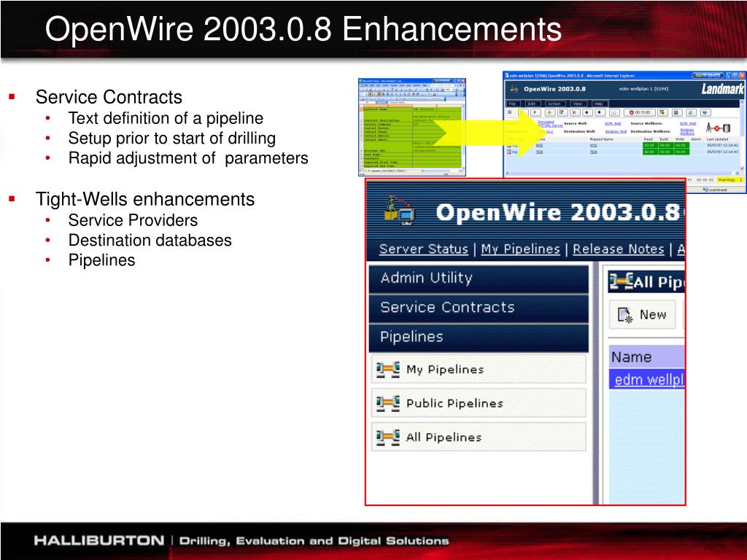Click the rig-to-database connection status icon
Viewport: 747px width, 560px height.
pos(719,128)
